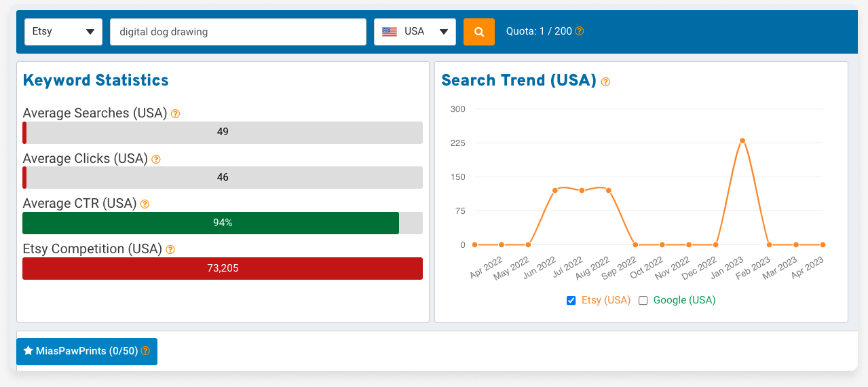The height and width of the screenshot is (387, 868).
Task: Click help icon next to Average CTR
Action: click(x=145, y=204)
